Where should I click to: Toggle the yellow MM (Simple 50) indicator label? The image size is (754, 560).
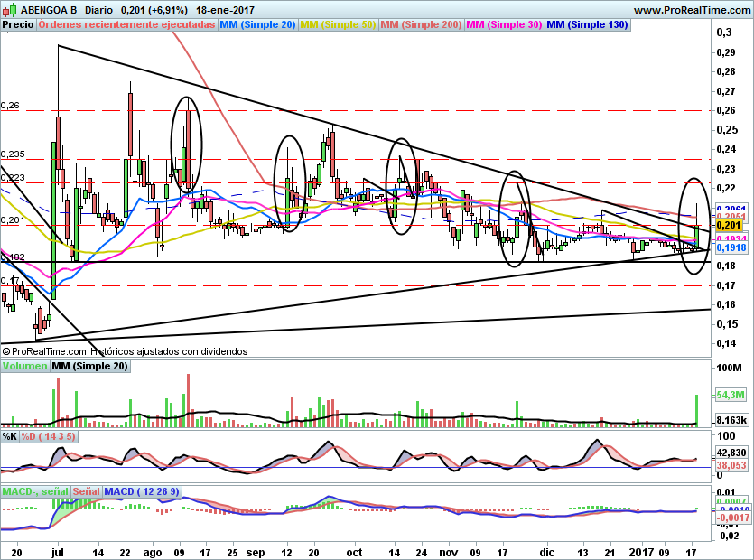[x=338, y=25]
